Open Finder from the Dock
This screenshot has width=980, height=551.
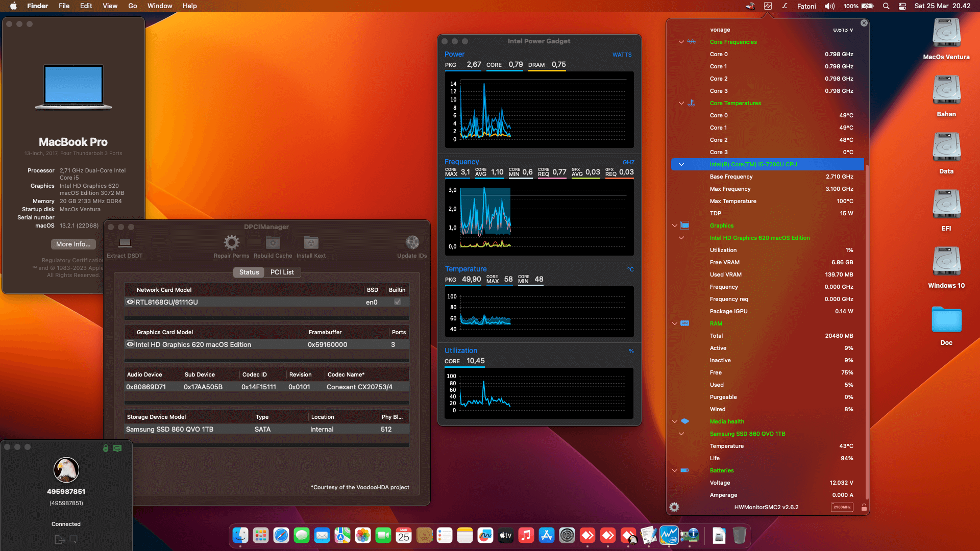240,535
